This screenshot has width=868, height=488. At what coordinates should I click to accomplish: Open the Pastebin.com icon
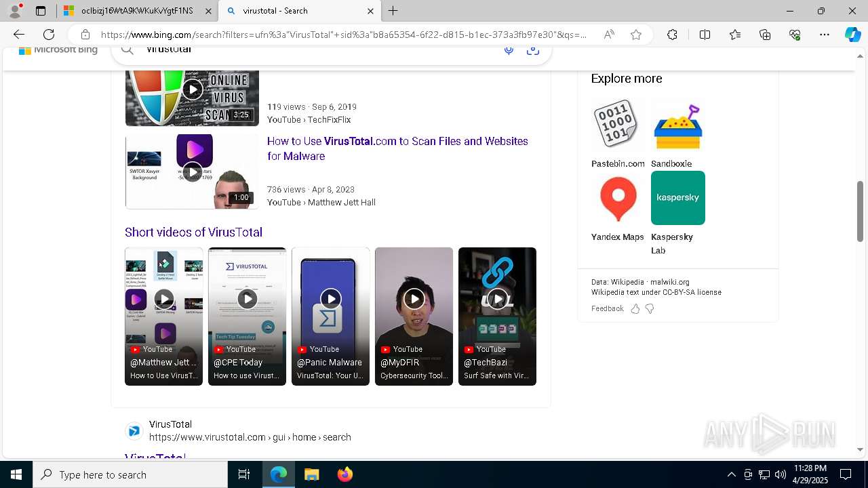point(618,125)
